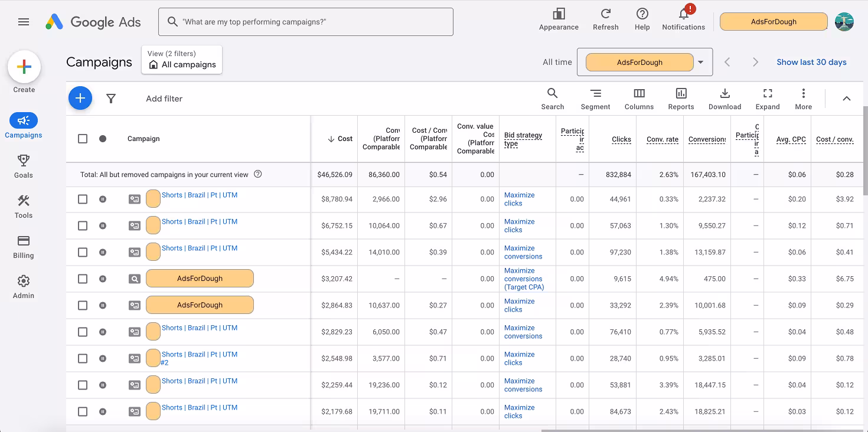Expand the table using Expand icon
The image size is (868, 432).
pyautogui.click(x=768, y=99)
